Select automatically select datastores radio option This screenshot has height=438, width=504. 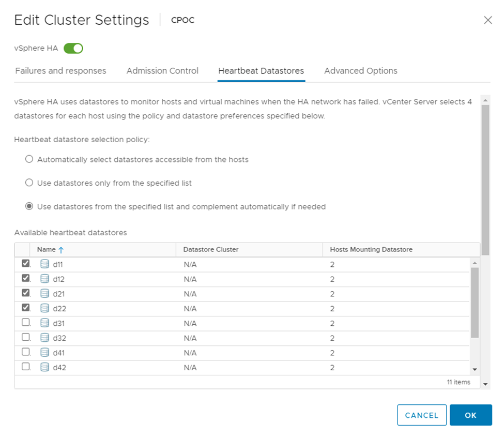29,159
